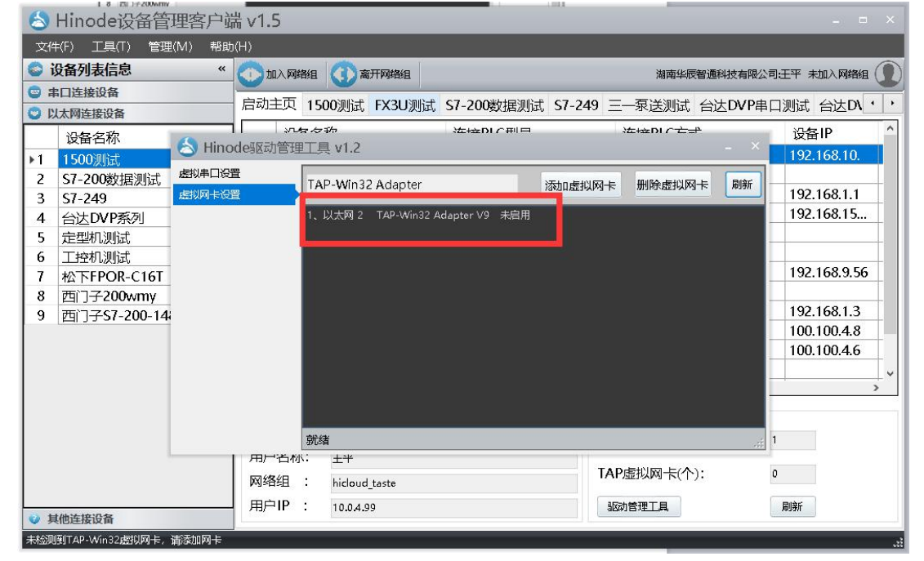
Task: Collapse sidebar with the double-chevron icon
Action: (x=221, y=70)
